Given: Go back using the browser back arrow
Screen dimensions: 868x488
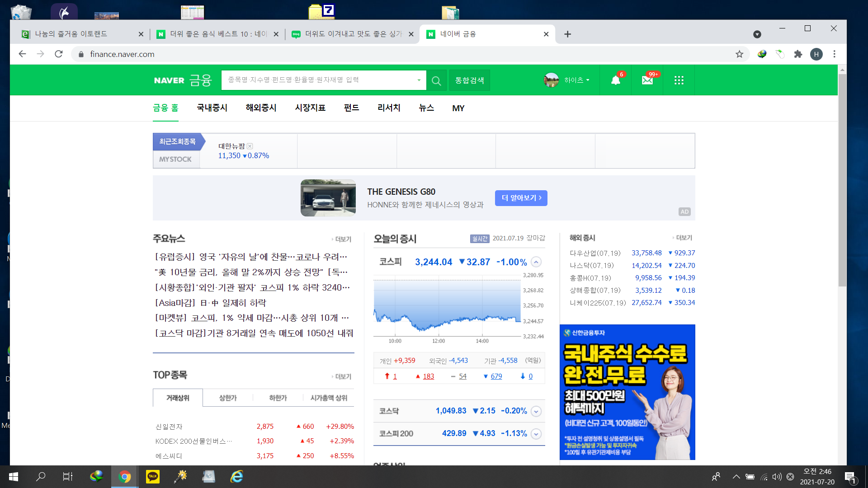Looking at the screenshot, I should click(x=22, y=54).
